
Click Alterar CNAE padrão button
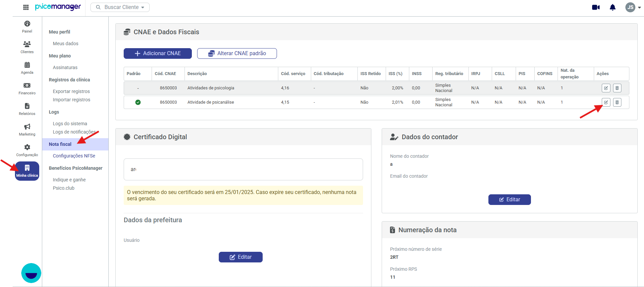pos(237,53)
